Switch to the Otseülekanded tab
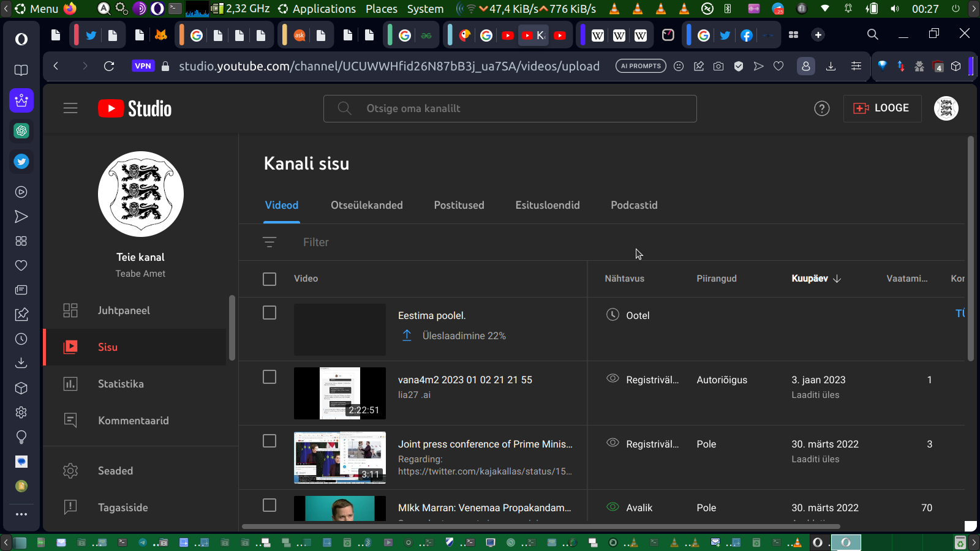 [x=366, y=205]
